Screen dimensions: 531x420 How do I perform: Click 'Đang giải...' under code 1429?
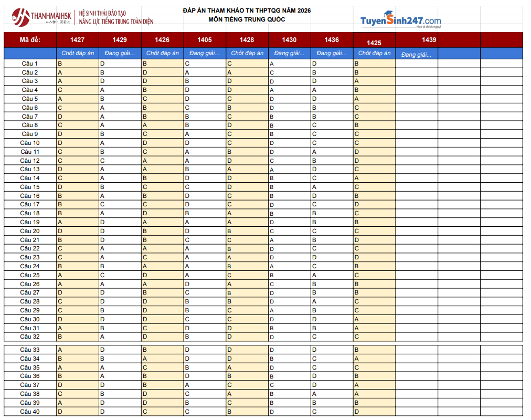click(120, 53)
